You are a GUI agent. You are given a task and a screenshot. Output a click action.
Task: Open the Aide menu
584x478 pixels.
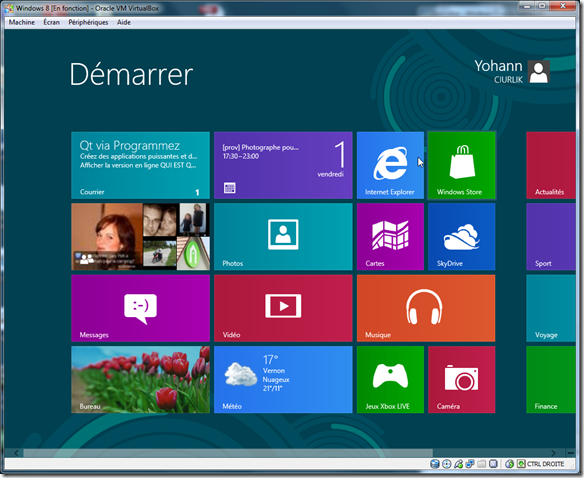click(124, 22)
